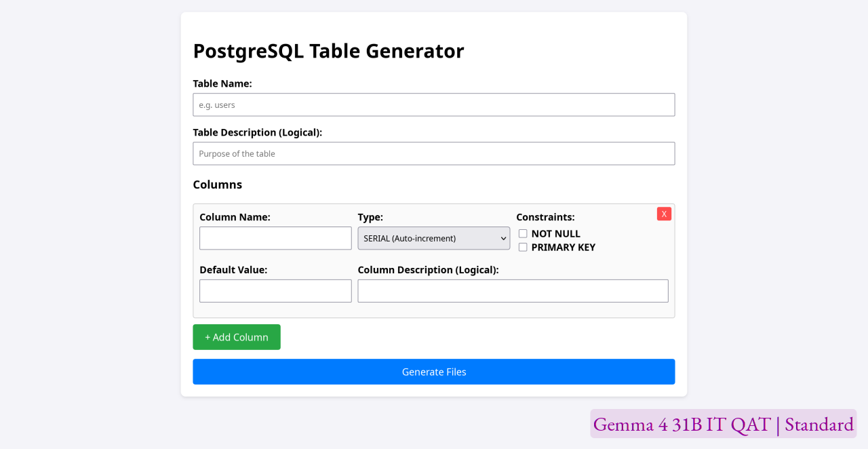Select the Default Value text box
868x449 pixels.
pos(275,291)
